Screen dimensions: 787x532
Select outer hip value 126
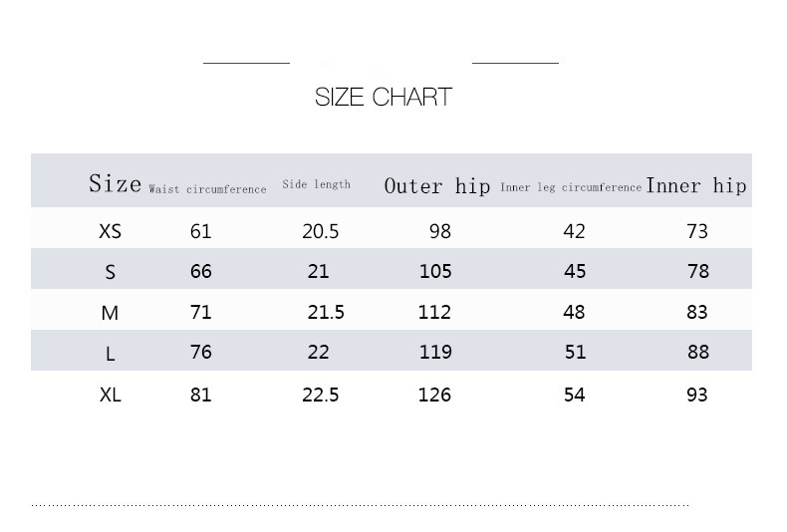coord(434,395)
